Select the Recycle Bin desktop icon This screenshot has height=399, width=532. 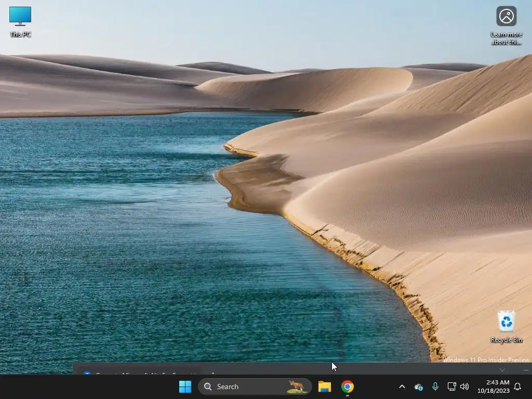[506, 327]
